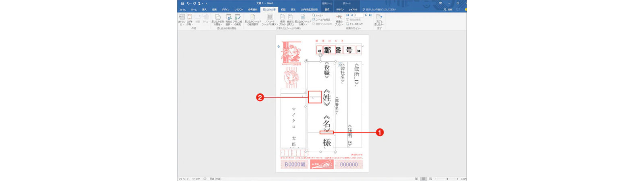Screen dimensions: 644x181
Task: Click the 《会社名》 company name merge field
Action: pyautogui.click(x=343, y=73)
